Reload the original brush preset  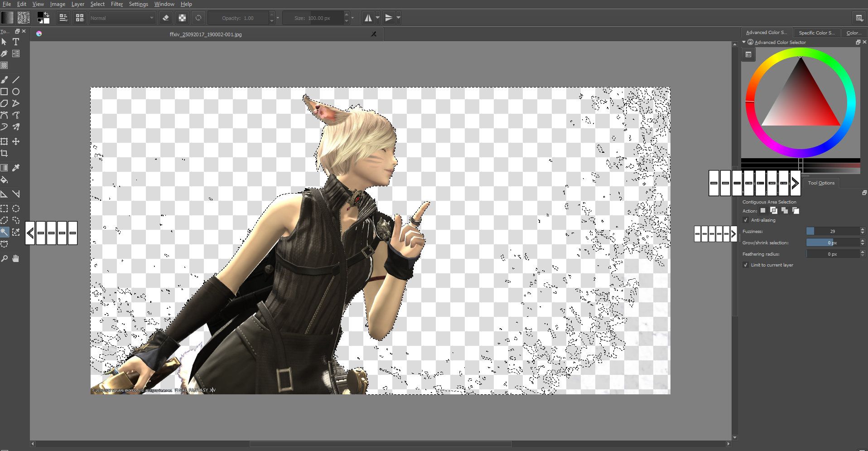point(198,18)
